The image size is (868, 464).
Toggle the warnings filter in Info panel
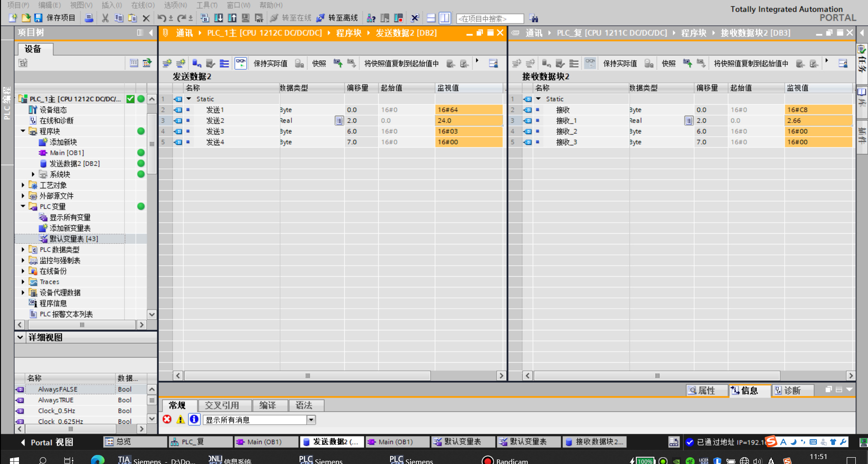click(181, 419)
